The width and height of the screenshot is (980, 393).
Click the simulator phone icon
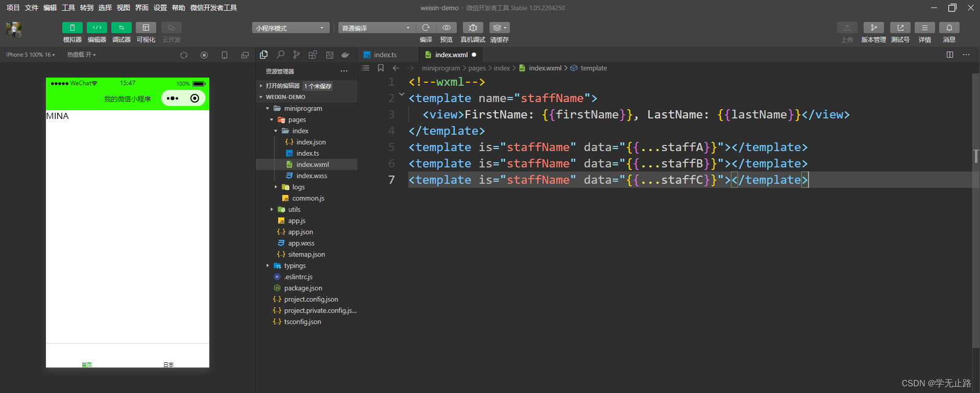pos(225,55)
